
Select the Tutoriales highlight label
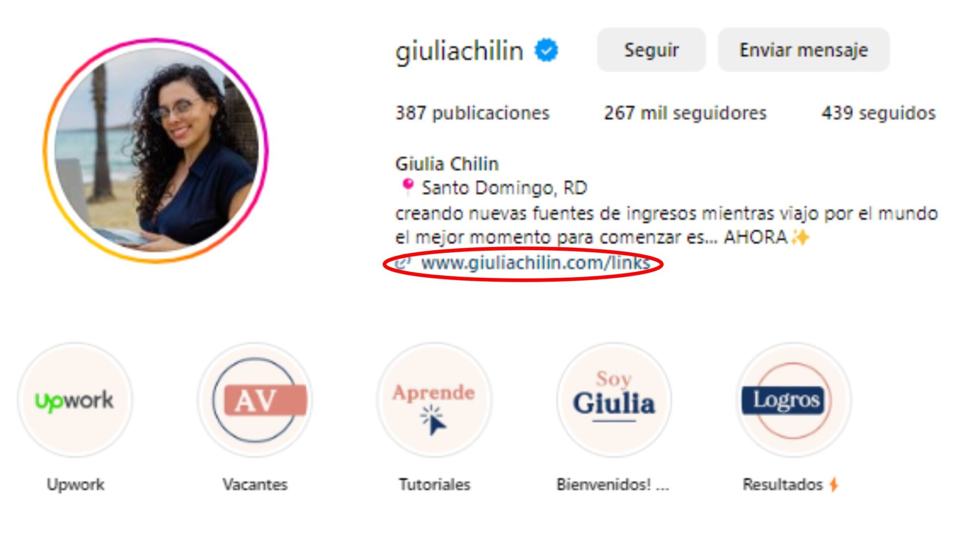pos(435,484)
